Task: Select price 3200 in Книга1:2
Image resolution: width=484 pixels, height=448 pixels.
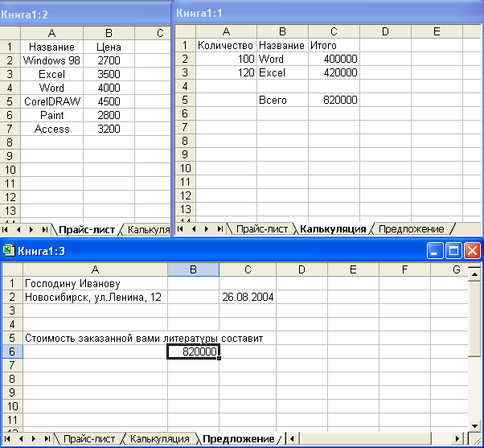Action: 109,129
